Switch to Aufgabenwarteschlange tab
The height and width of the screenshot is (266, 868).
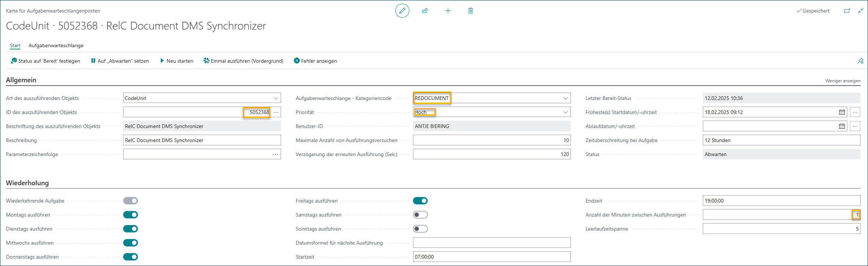tap(56, 45)
